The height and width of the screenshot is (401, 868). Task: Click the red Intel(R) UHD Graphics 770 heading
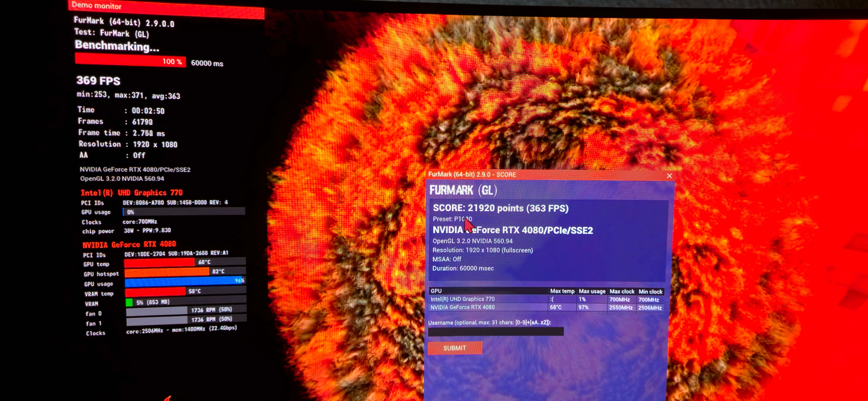131,193
